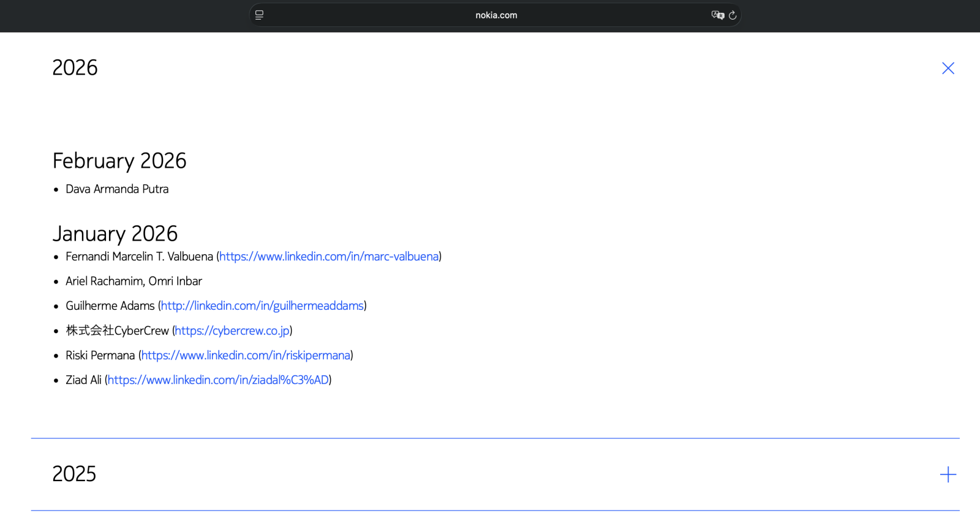Open the marc-valbuena LinkedIn link

(x=329, y=257)
